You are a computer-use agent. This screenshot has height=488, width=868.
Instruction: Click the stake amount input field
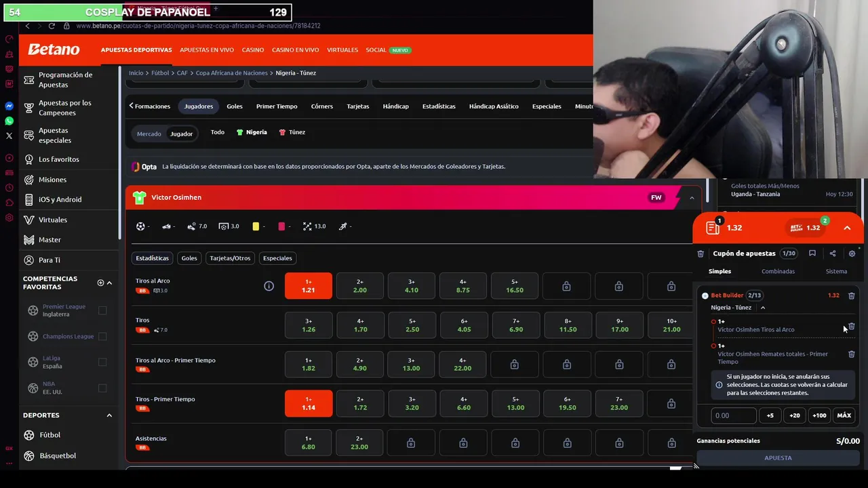(733, 415)
